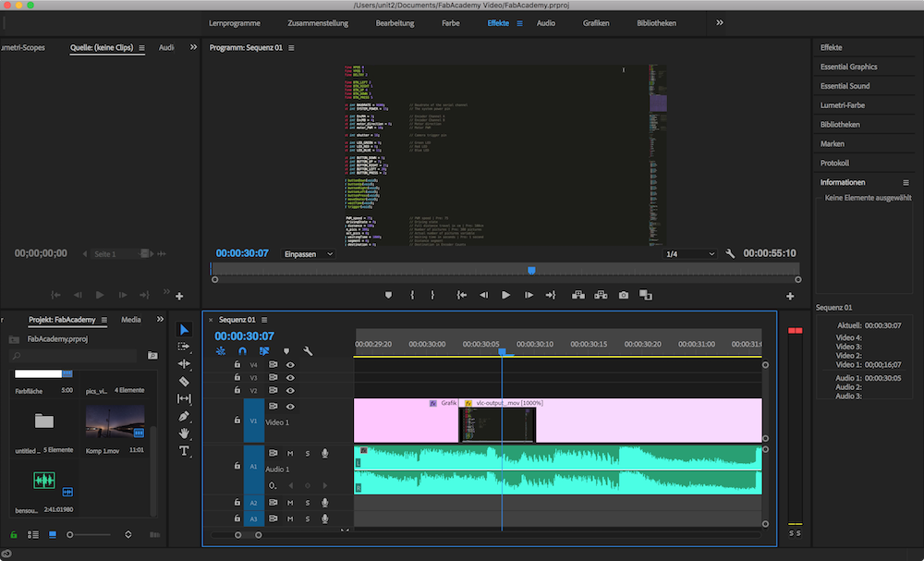
Task: Mute Audio 1 track
Action: [x=290, y=453]
